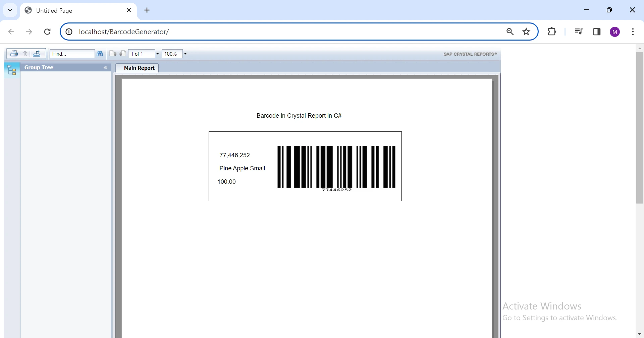
Task: Open the browser Extensions icon
Action: point(552,32)
